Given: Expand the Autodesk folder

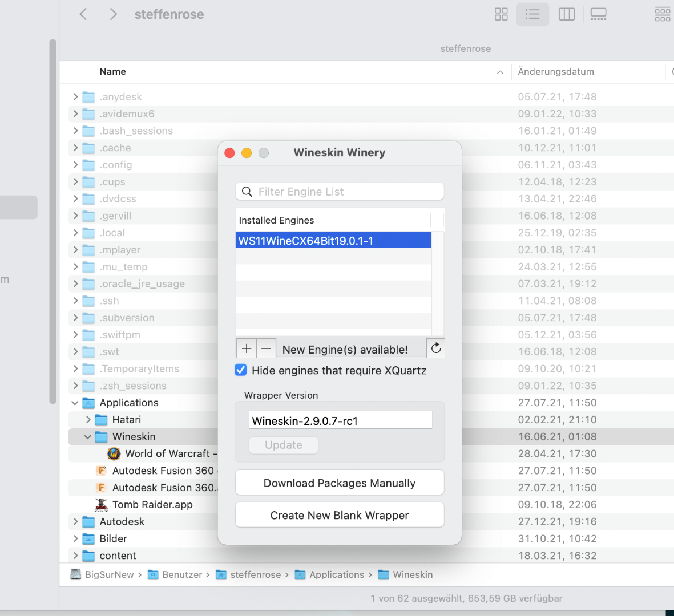Looking at the screenshot, I should (x=75, y=521).
